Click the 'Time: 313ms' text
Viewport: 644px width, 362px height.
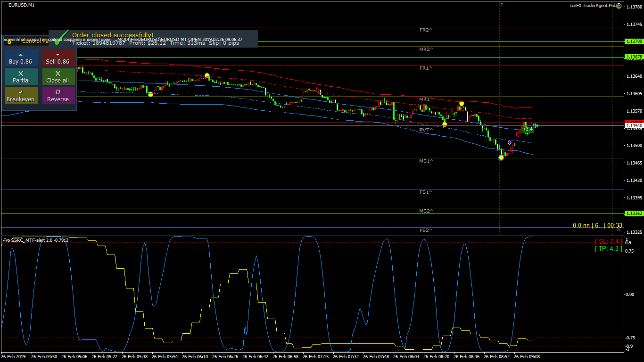[187, 43]
